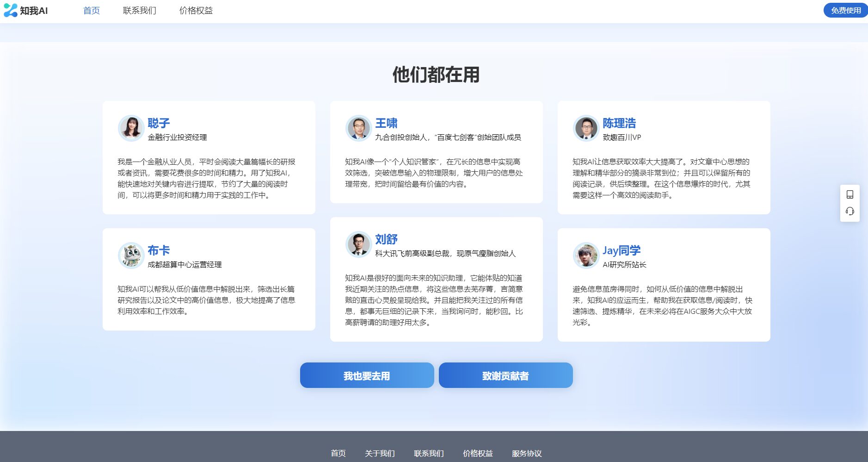Click footer 首页 link

pos(338,453)
